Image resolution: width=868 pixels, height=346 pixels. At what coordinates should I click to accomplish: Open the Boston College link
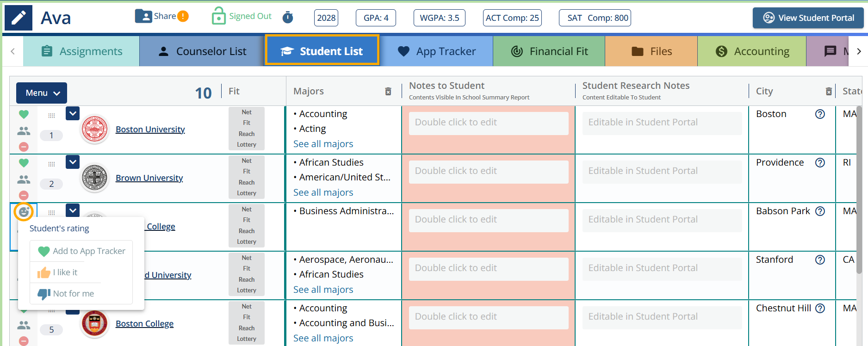(145, 324)
